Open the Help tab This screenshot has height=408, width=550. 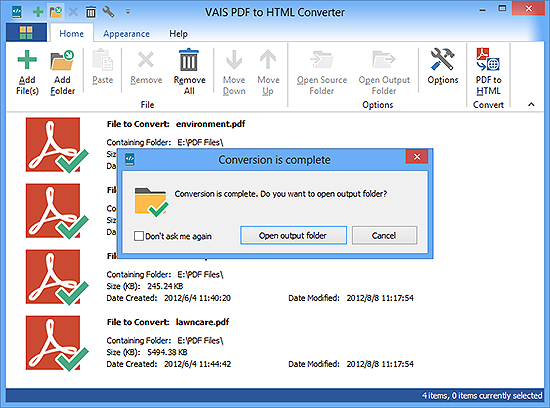click(x=178, y=34)
